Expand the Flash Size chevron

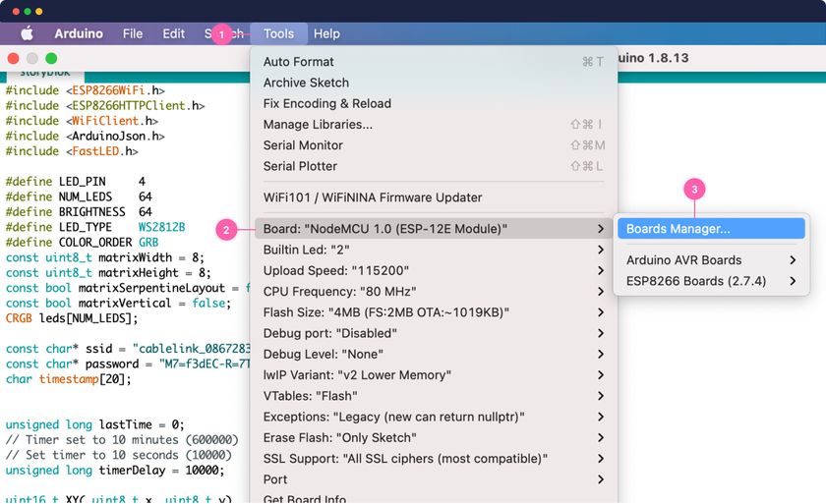[601, 312]
